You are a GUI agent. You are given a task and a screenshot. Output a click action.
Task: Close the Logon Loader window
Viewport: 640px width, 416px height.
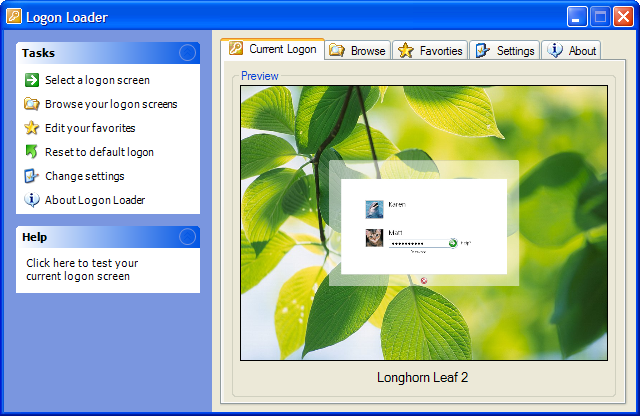coord(623,17)
